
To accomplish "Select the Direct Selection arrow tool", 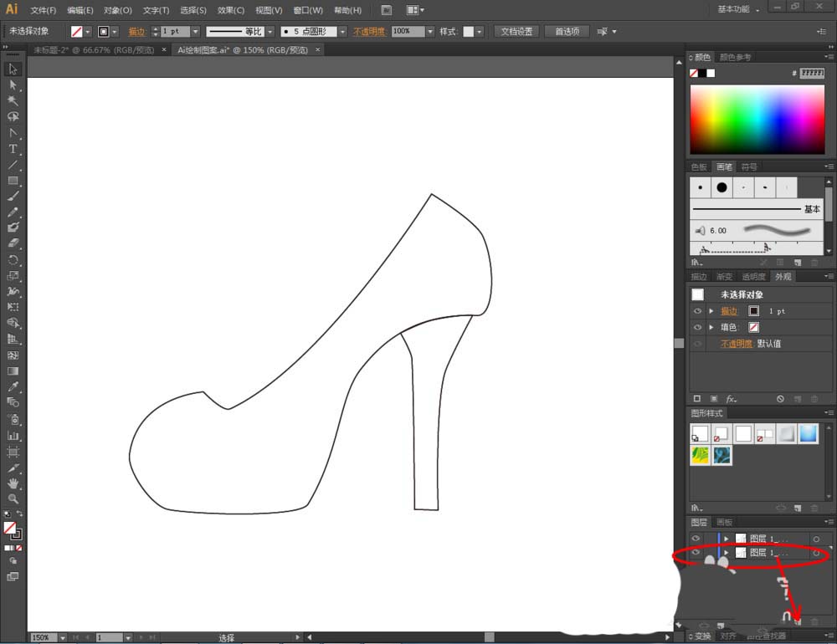I will (13, 85).
